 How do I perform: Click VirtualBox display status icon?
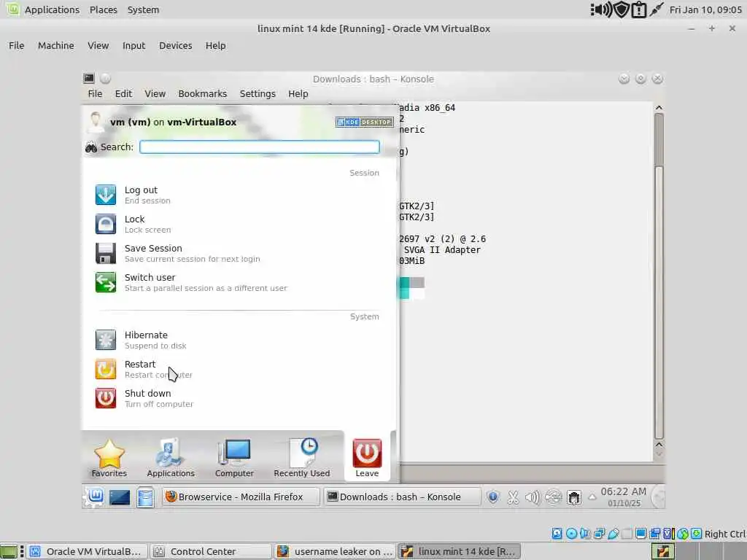(640, 533)
